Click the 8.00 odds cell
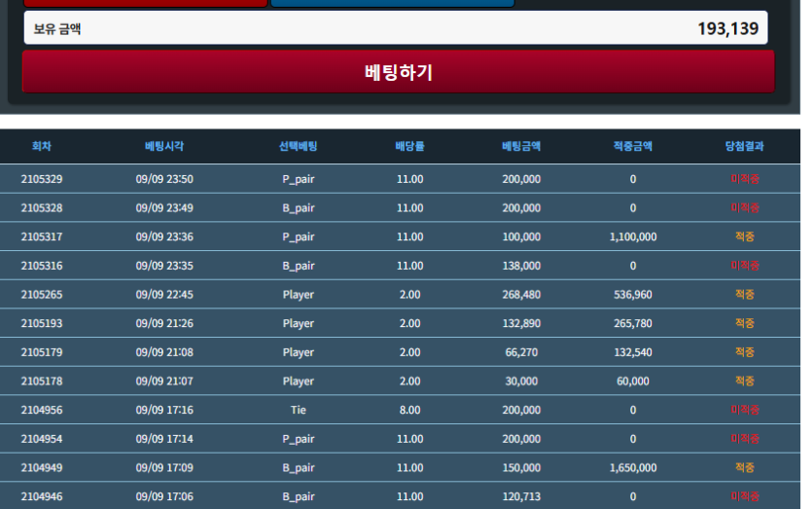The width and height of the screenshot is (812, 509). pyautogui.click(x=409, y=410)
